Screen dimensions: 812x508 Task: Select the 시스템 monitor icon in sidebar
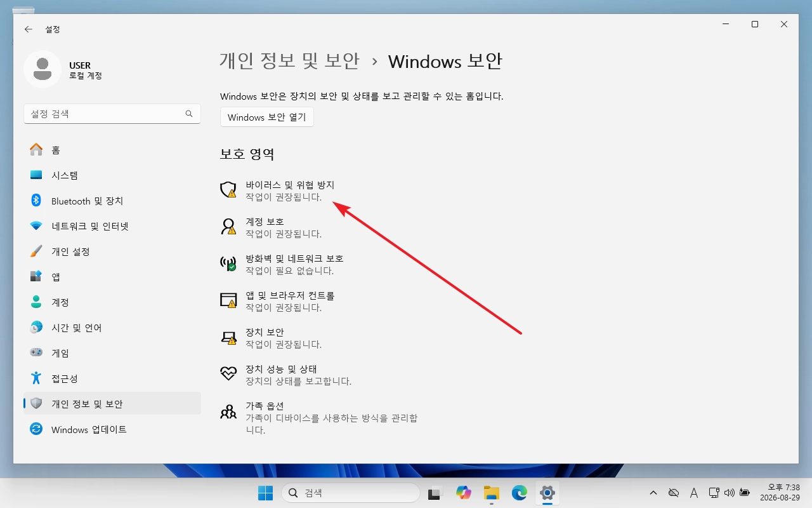click(36, 175)
